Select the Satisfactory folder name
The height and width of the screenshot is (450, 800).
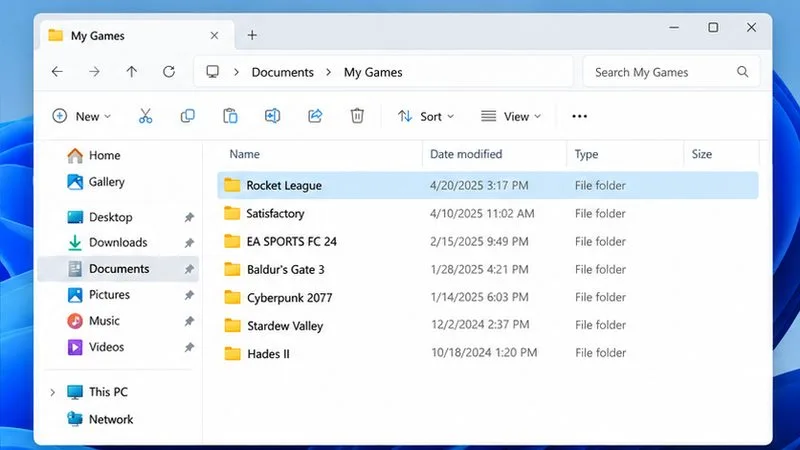click(x=275, y=213)
